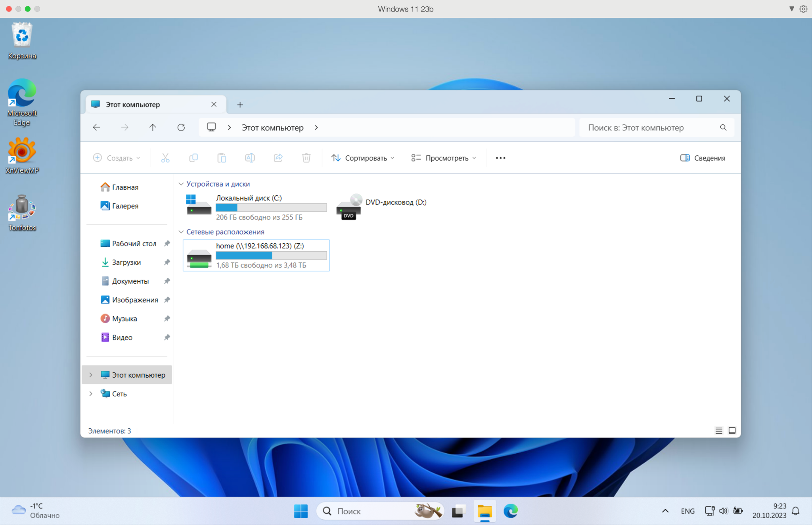Image resolution: width=812 pixels, height=525 pixels.
Task: Open Recycle Bin on desktop
Action: (x=22, y=41)
